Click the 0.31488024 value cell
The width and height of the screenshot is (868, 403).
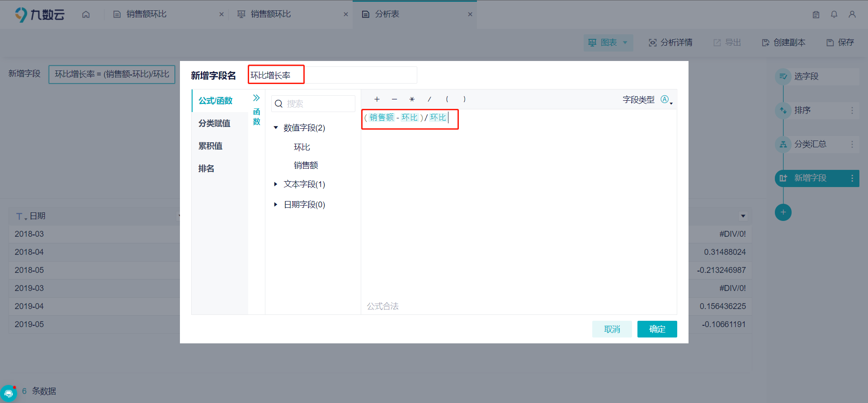725,252
